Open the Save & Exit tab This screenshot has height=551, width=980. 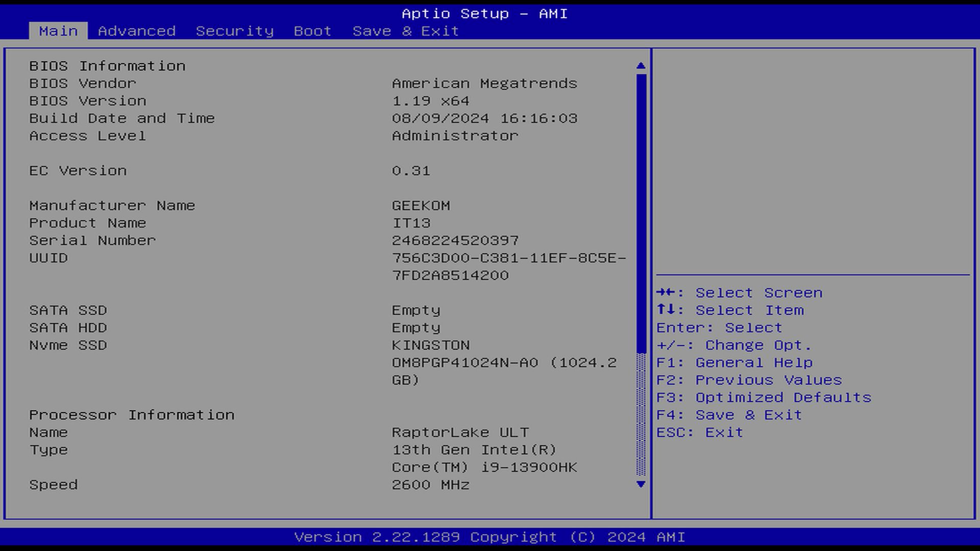pyautogui.click(x=405, y=31)
